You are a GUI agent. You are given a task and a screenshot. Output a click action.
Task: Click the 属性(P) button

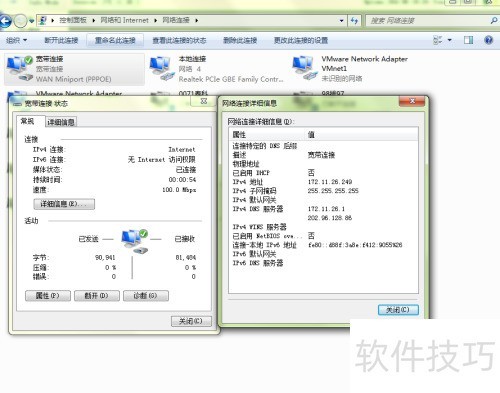(x=48, y=296)
